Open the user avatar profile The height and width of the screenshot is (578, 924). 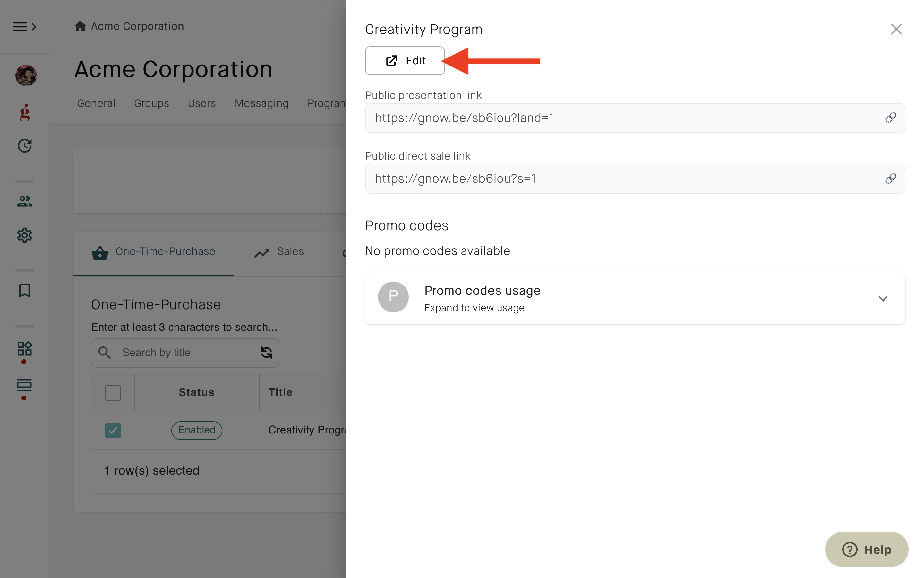(x=26, y=75)
